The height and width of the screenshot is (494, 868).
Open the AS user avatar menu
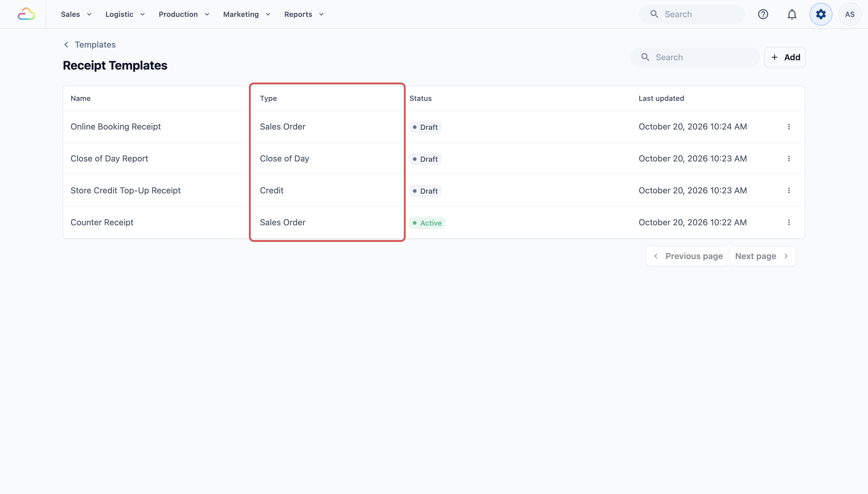(849, 14)
